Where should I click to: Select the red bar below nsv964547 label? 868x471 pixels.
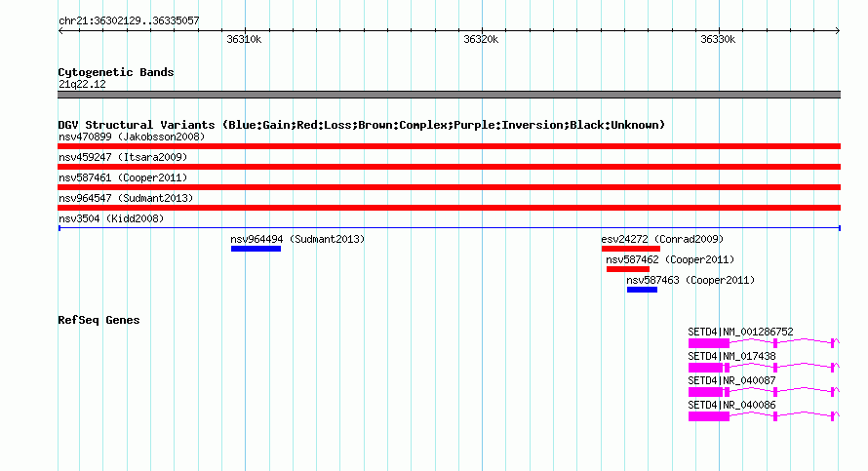coord(449,208)
